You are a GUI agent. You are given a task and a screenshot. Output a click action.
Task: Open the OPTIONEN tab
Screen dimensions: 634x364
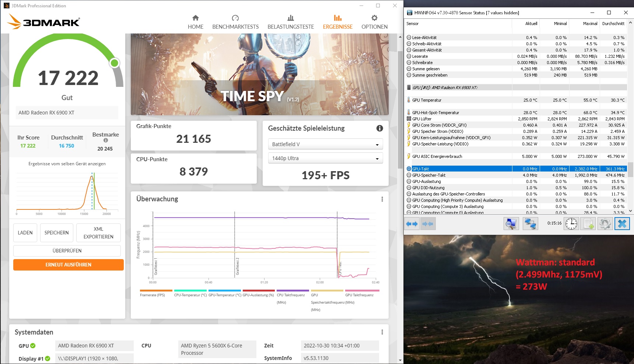point(374,22)
